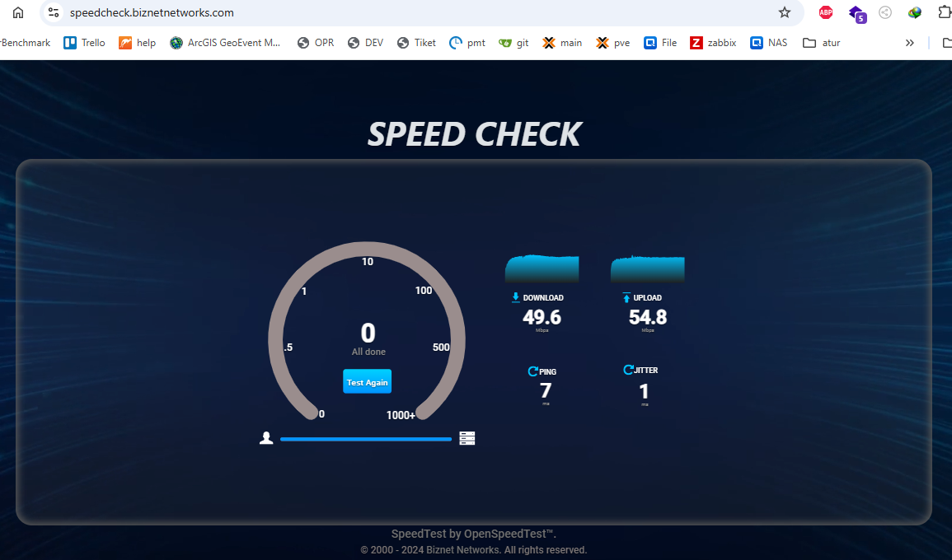This screenshot has width=952, height=560.
Task: Click the user icon under the gauge
Action: 266,438
